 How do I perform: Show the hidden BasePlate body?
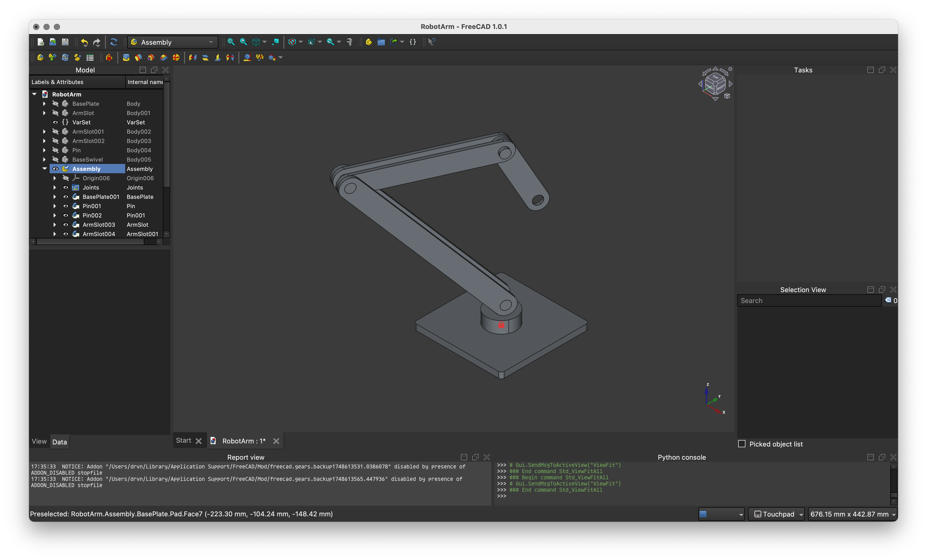(55, 104)
